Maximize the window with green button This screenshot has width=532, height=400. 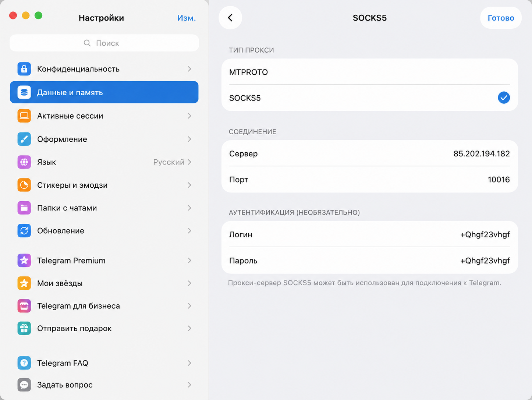(38, 15)
